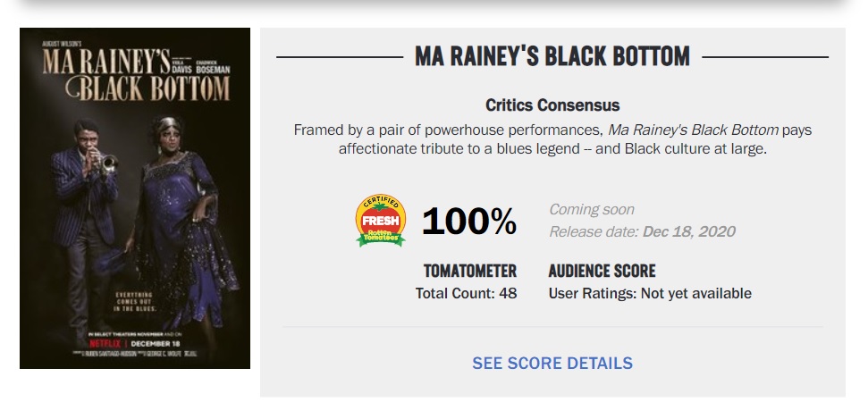This screenshot has width=868, height=419.
Task: Click the poster's Black Bottom title text
Action: (147, 89)
